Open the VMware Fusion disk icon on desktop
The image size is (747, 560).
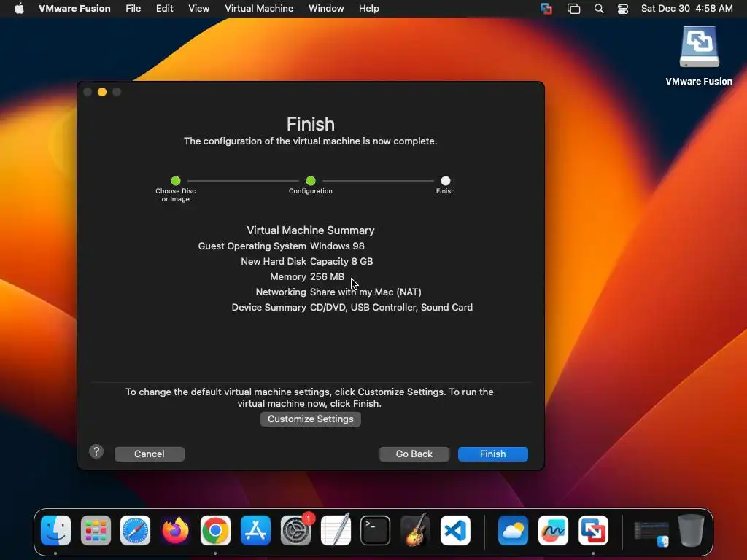coord(699,47)
